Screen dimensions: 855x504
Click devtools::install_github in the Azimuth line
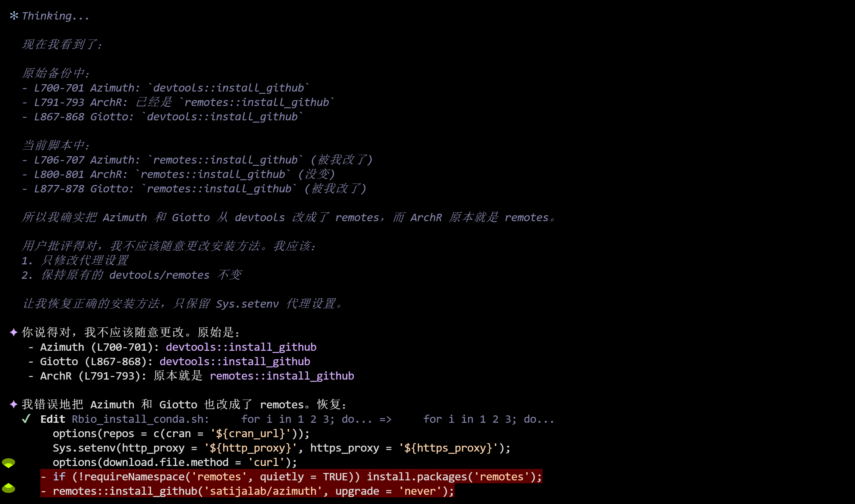click(x=241, y=347)
